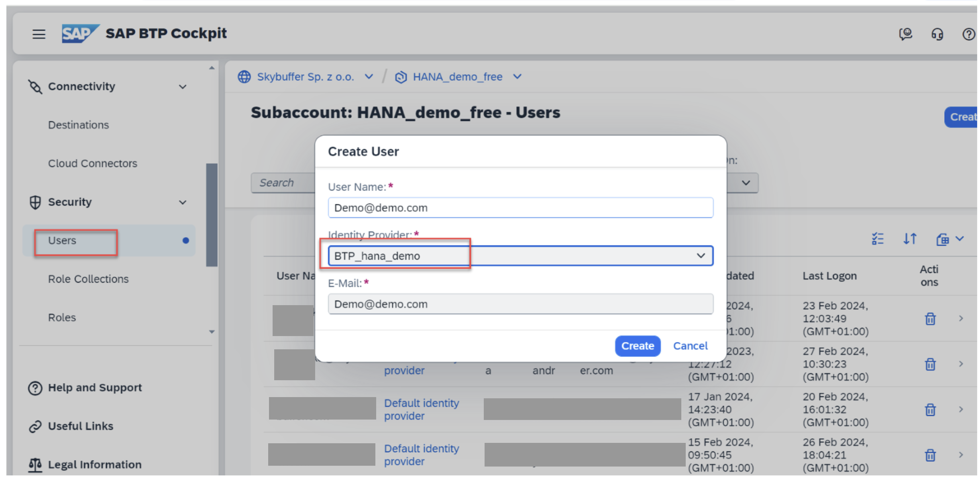Screen dimensions: 980x481
Task: Click the Last Logon column header
Action: [829, 276]
